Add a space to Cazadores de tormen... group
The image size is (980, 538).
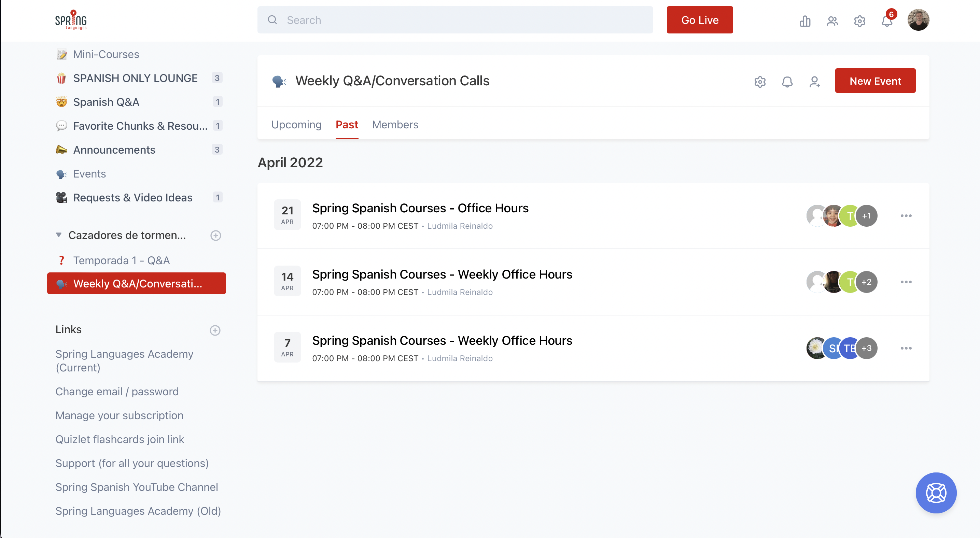click(216, 235)
